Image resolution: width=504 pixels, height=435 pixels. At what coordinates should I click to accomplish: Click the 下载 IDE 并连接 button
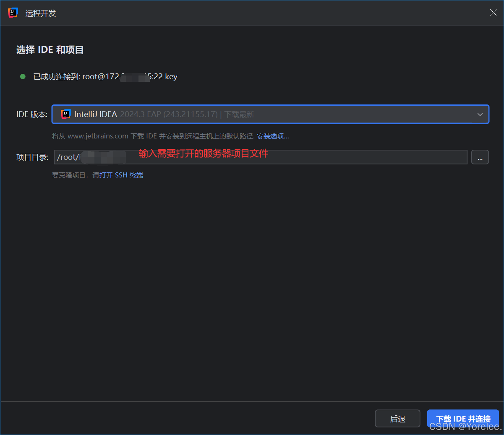tap(463, 418)
